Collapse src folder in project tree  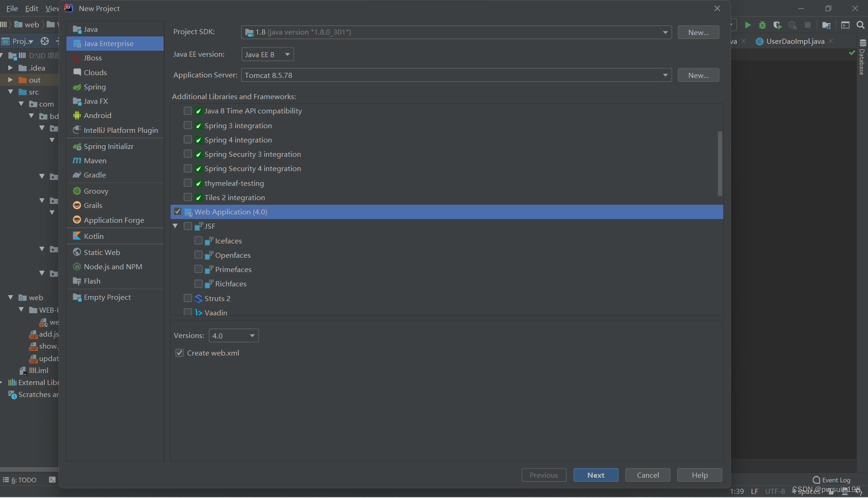[x=10, y=92]
